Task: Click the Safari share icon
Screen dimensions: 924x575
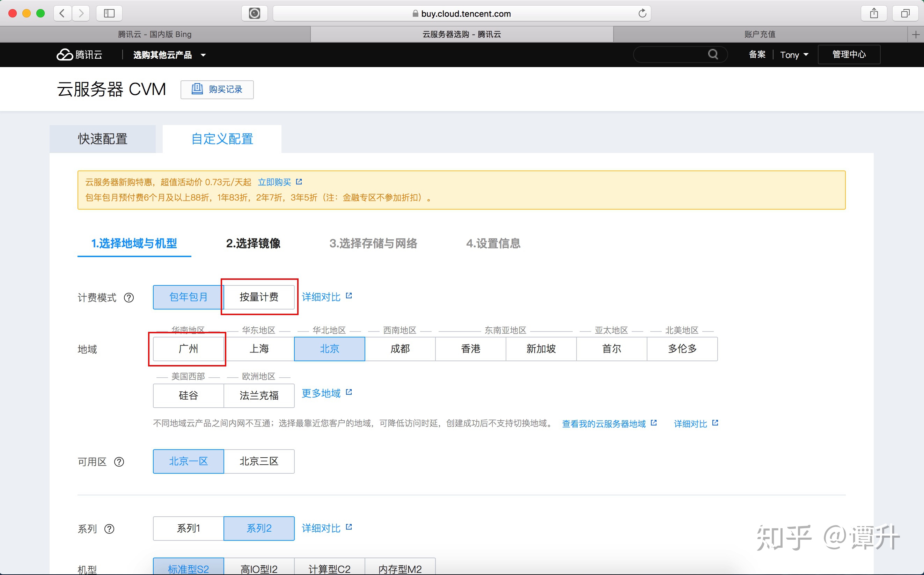Action: point(874,13)
